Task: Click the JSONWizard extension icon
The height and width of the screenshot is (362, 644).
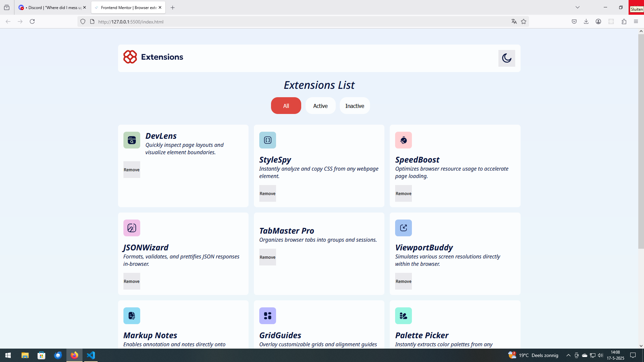Action: click(131, 228)
